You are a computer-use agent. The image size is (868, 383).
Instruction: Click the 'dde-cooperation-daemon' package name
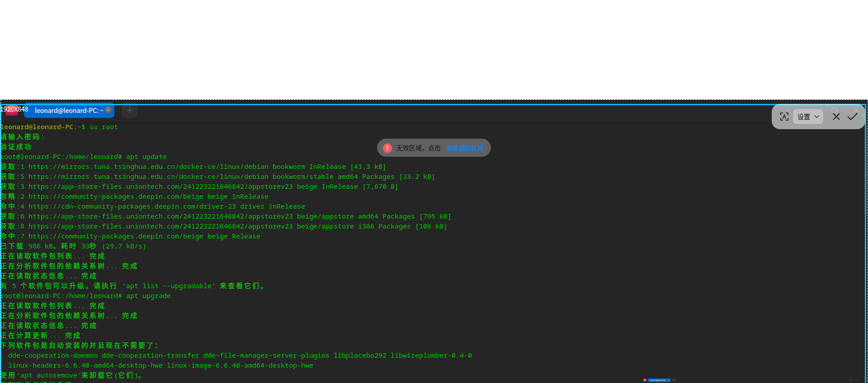point(53,355)
